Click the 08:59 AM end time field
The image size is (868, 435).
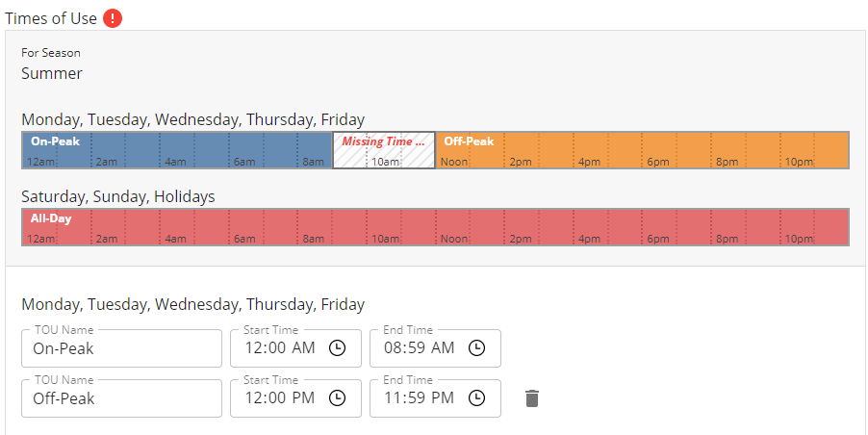pos(419,348)
